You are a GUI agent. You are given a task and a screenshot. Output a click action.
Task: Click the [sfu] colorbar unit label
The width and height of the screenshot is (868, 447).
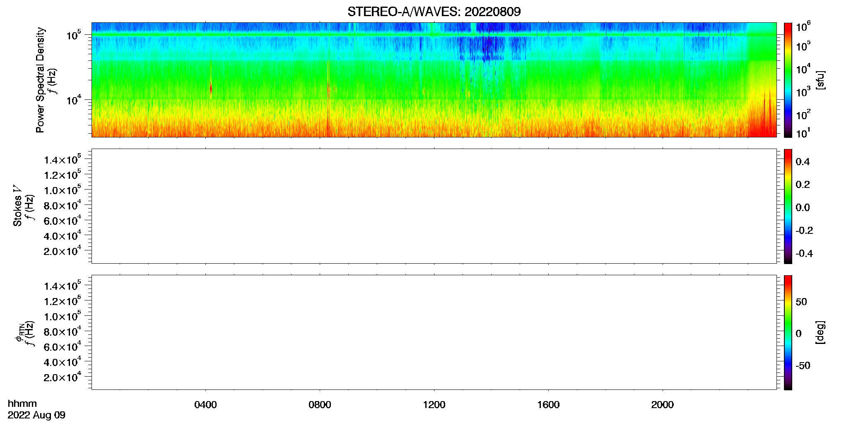coord(820,80)
